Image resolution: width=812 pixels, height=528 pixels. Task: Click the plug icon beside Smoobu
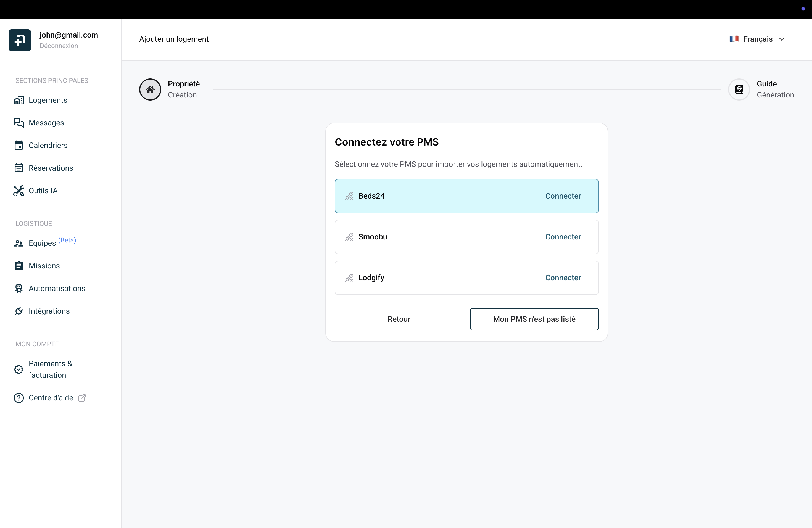tap(349, 237)
